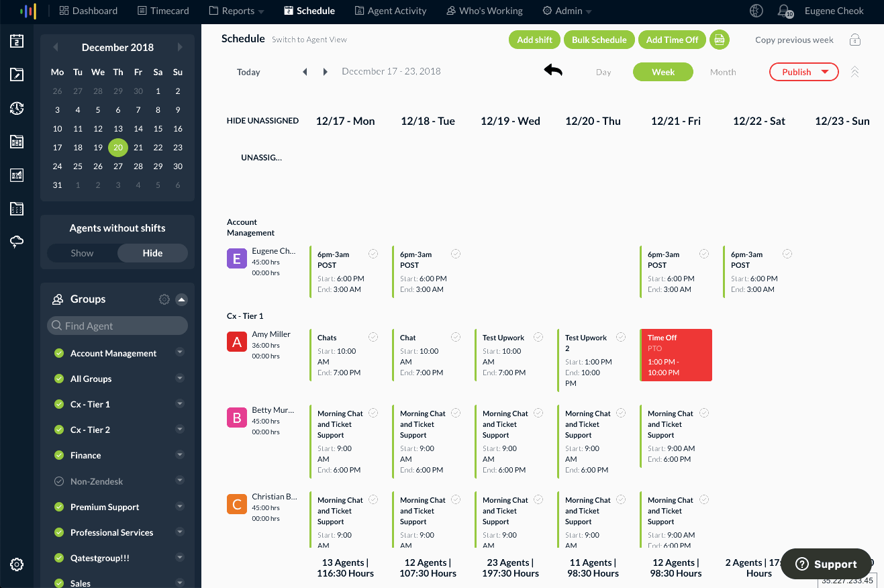Open the Dashboard tab
The image size is (884, 588).
[88, 11]
